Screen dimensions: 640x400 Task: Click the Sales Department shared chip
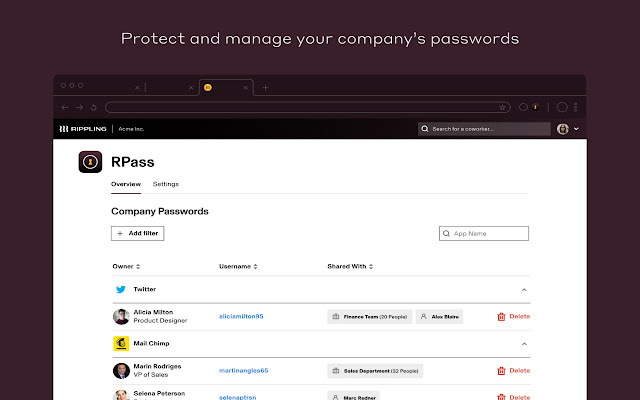coord(375,371)
